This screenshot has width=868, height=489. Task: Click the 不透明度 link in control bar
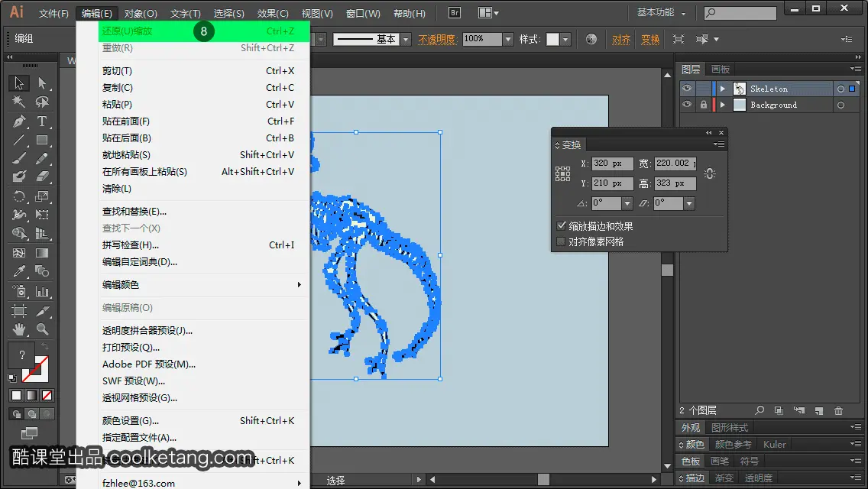pos(437,39)
